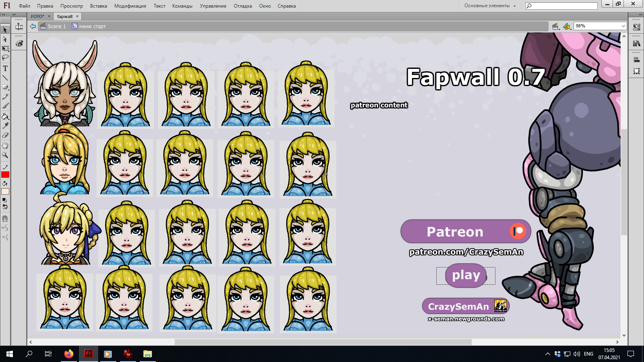644x362 pixels.
Task: Open the Вставка menu
Action: 99,6
